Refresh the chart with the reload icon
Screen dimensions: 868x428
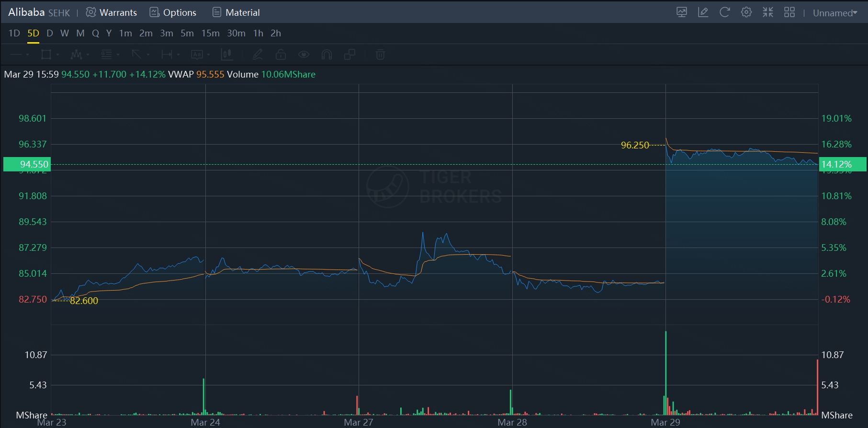[725, 12]
